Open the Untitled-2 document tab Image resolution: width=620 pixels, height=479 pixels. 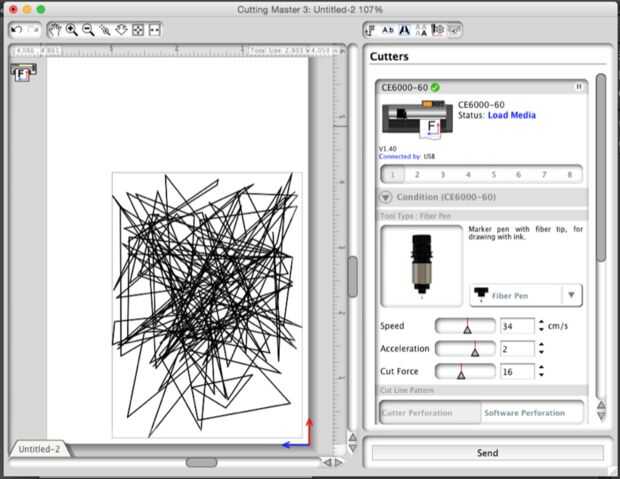point(39,449)
